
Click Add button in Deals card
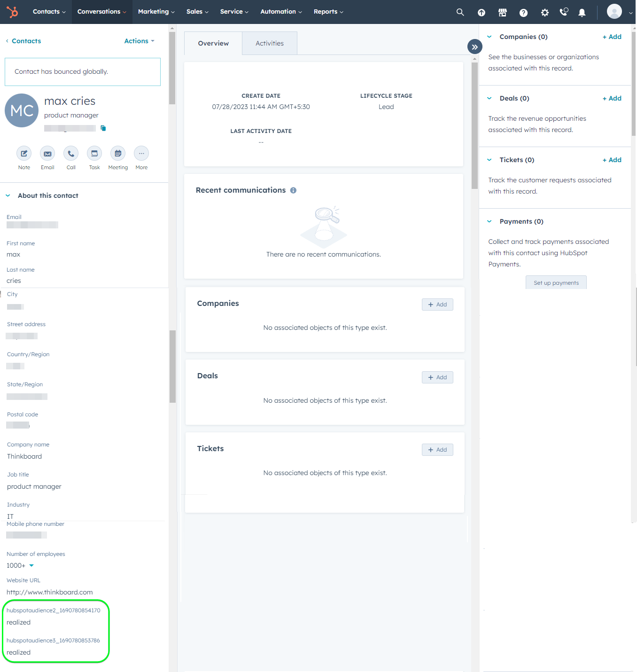437,377
